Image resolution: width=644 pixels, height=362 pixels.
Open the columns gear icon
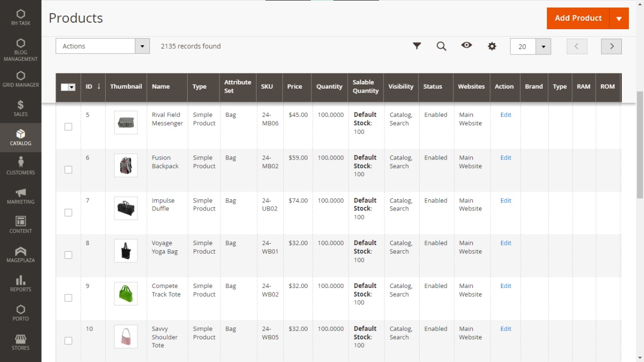[492, 46]
